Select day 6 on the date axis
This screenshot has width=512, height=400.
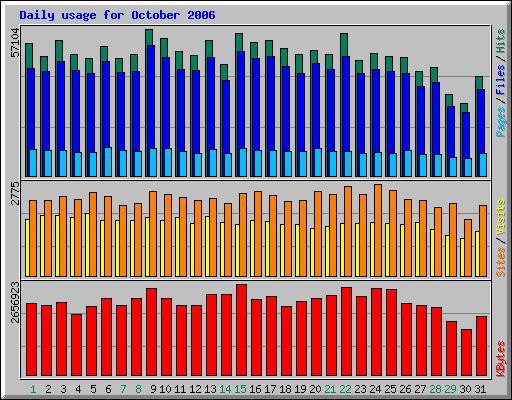108,389
